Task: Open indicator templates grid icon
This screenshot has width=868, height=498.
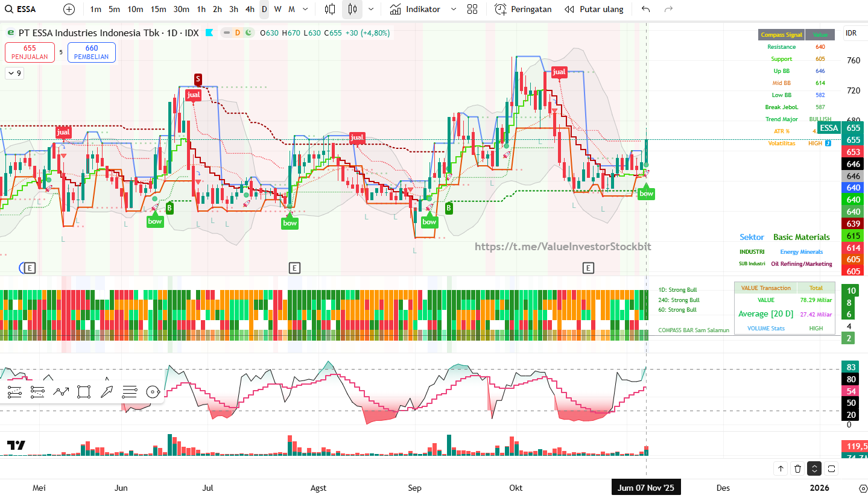Action: 472,9
